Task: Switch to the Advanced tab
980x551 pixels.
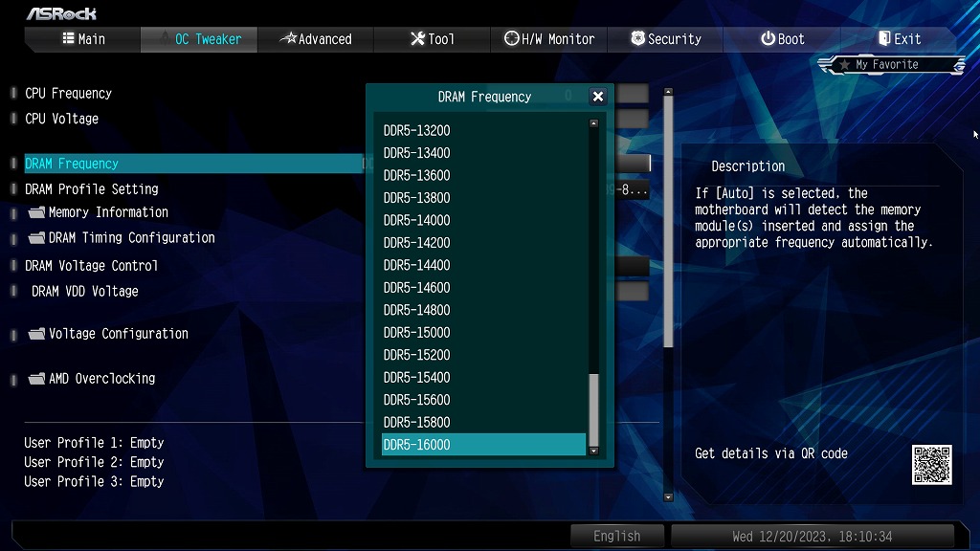Action: coord(316,39)
